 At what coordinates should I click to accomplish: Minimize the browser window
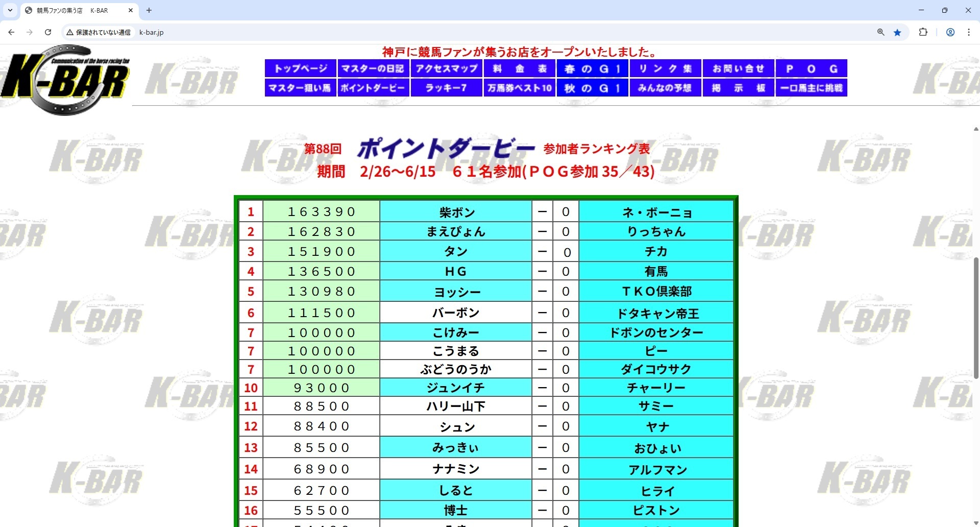click(921, 10)
